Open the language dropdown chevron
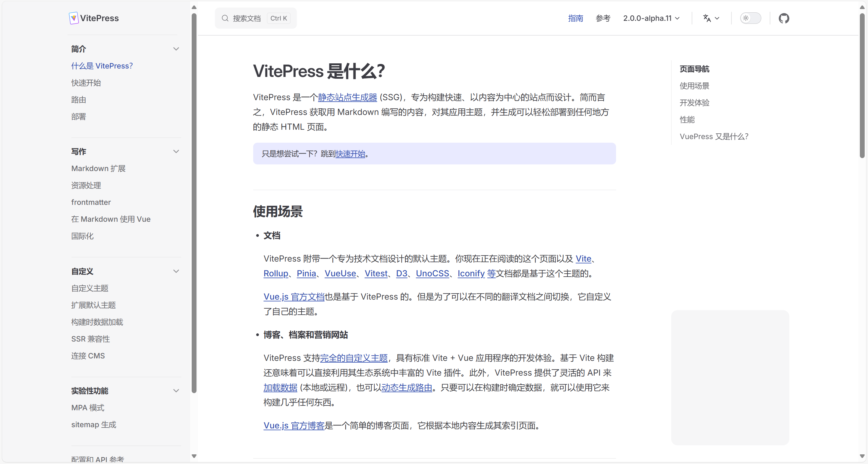The image size is (868, 464). (717, 18)
